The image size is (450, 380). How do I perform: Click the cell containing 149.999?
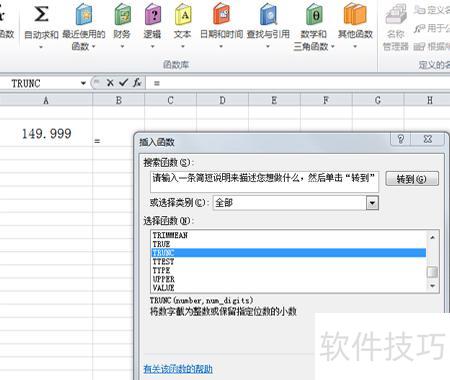pos(46,133)
